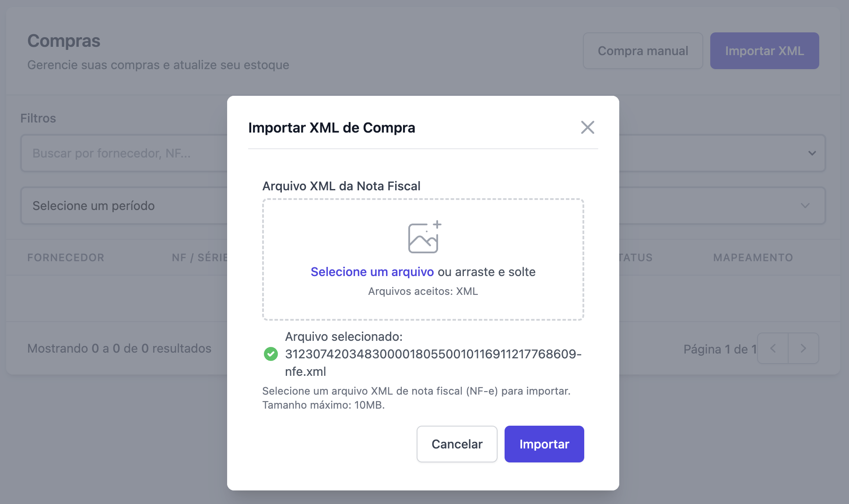Expand the top-right filter dropdown arrow
Image resolution: width=849 pixels, height=504 pixels.
coord(812,153)
